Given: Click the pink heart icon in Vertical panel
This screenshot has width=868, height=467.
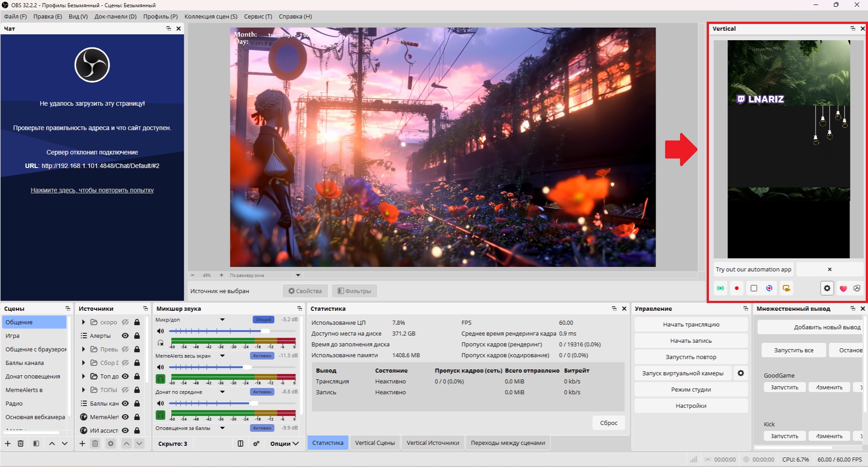Looking at the screenshot, I should [x=843, y=288].
